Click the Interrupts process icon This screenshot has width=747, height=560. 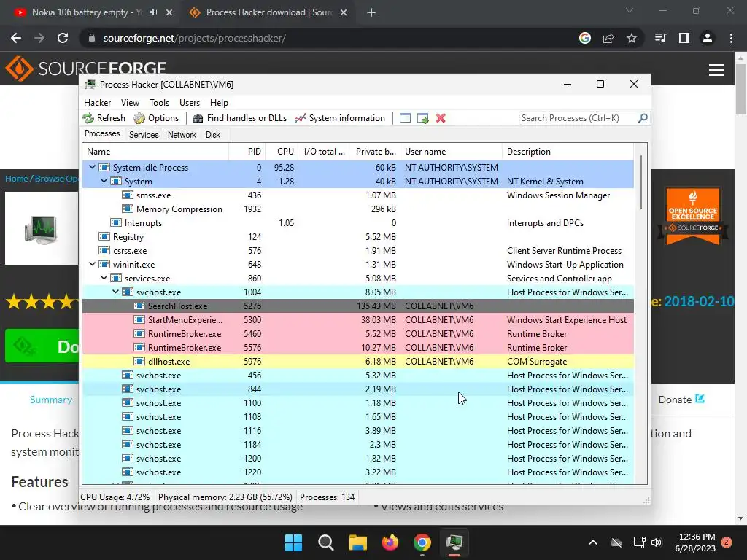116,223
